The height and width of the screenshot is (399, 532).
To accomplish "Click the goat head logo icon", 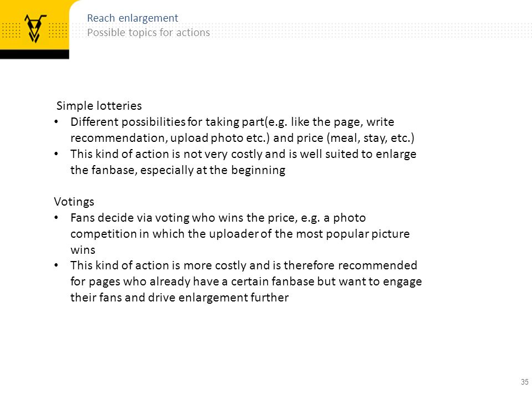I will point(34,28).
